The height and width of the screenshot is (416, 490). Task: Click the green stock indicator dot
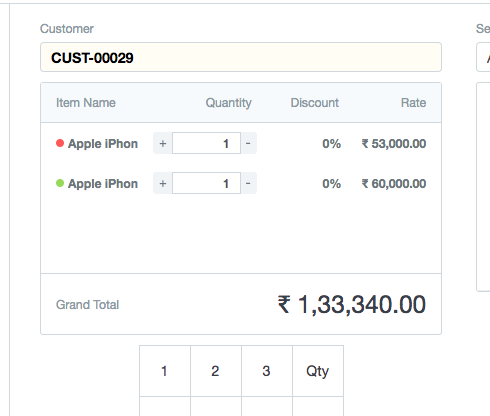click(x=60, y=183)
